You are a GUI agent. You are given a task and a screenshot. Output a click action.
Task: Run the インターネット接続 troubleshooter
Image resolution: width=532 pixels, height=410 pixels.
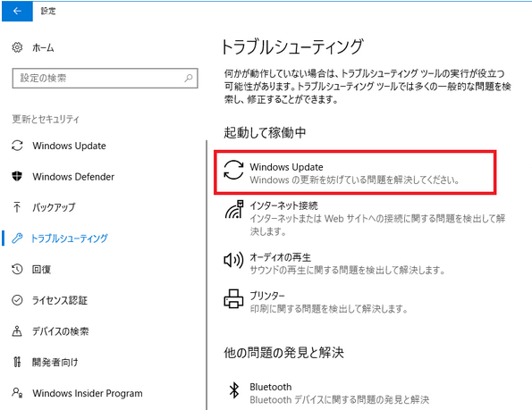coord(365,218)
